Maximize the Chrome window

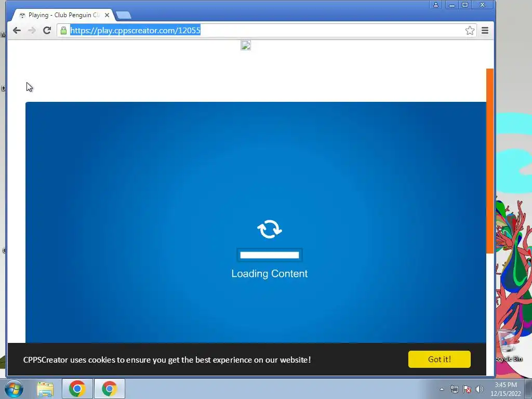(x=465, y=5)
